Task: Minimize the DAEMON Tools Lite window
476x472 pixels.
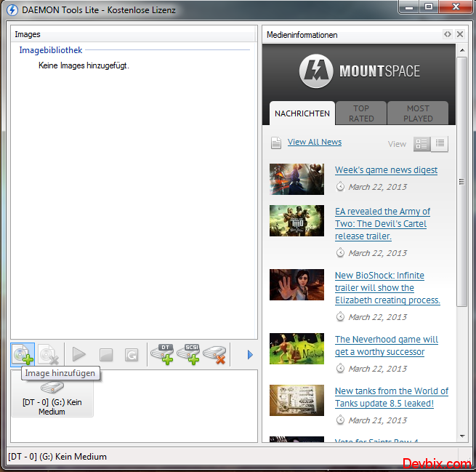Action: pyautogui.click(x=409, y=7)
